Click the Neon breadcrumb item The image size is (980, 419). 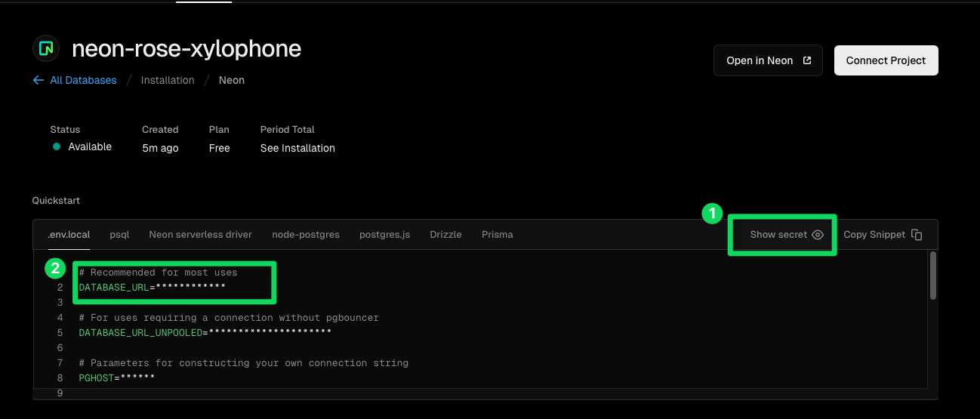[232, 80]
